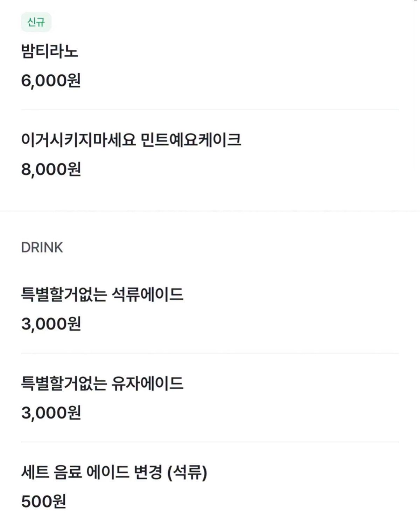
Task: Select the 6,000원 price of 밤티라노
Action: [51, 81]
